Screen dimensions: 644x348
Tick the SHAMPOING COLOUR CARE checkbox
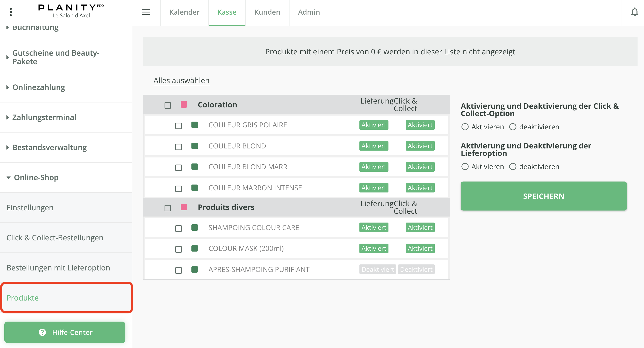179,228
